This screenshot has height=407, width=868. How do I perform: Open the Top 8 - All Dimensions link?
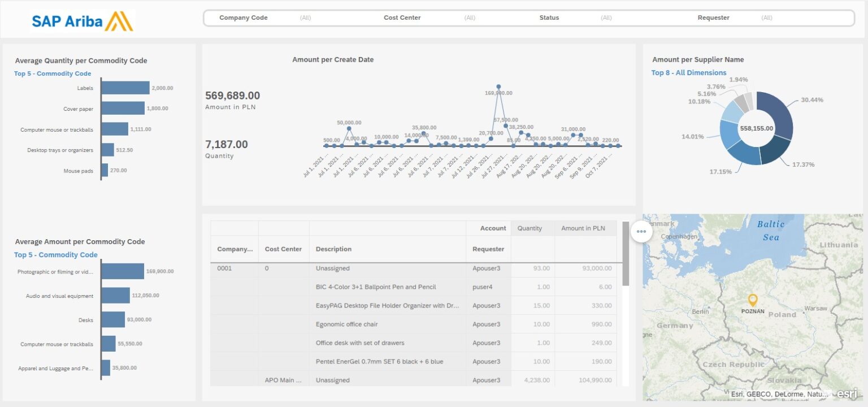pos(690,72)
